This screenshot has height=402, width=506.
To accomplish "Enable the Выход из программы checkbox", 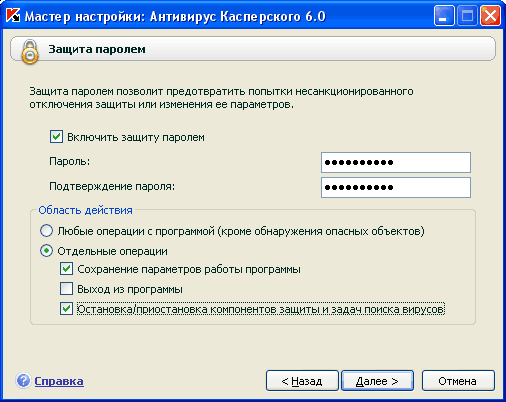I will (66, 289).
